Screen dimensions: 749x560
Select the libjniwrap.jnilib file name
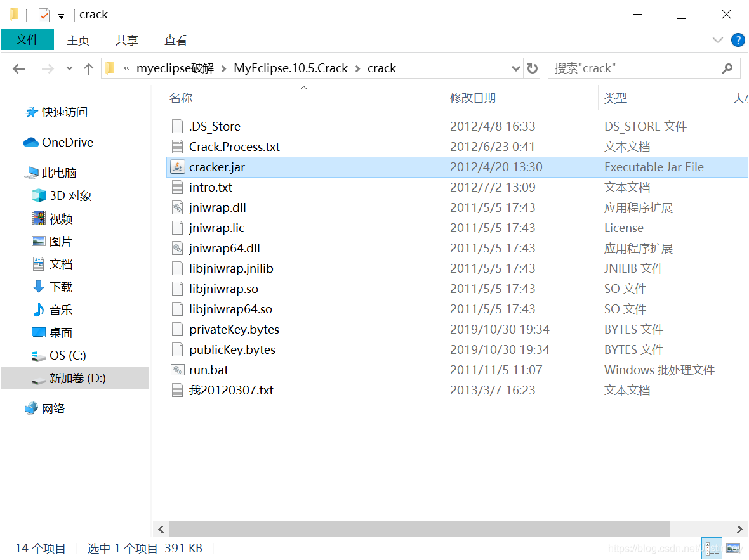(231, 268)
